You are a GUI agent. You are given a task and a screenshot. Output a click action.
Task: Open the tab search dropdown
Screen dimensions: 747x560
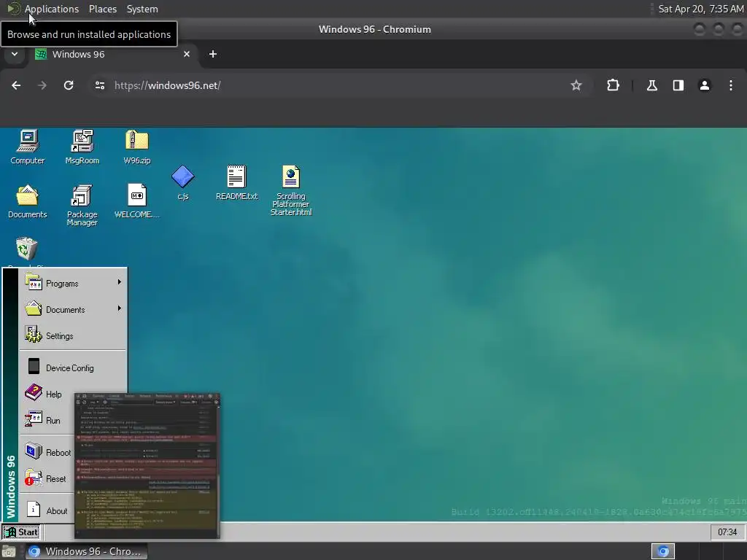coord(15,54)
